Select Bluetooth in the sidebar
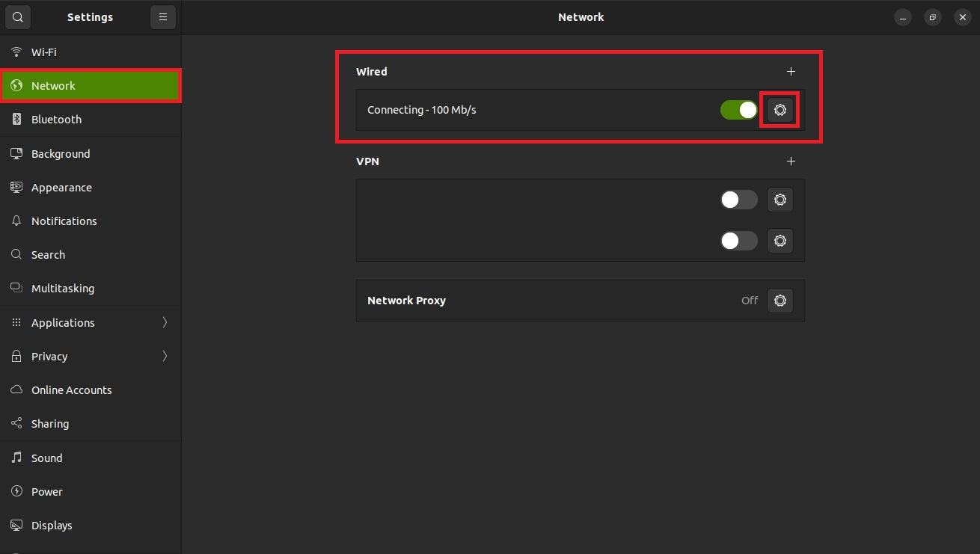 [56, 120]
